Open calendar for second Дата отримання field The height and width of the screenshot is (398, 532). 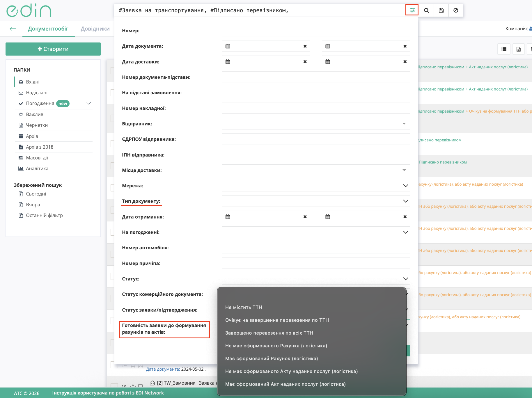coord(328,217)
